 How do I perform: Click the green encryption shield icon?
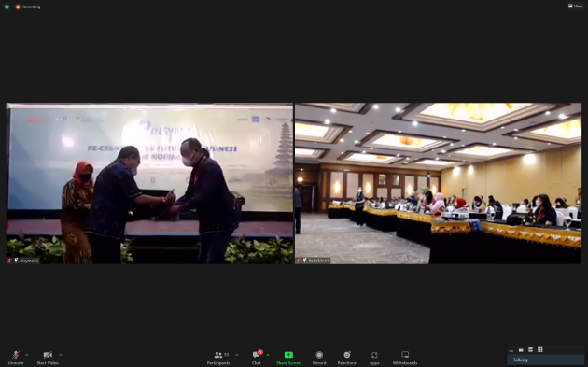[7, 7]
